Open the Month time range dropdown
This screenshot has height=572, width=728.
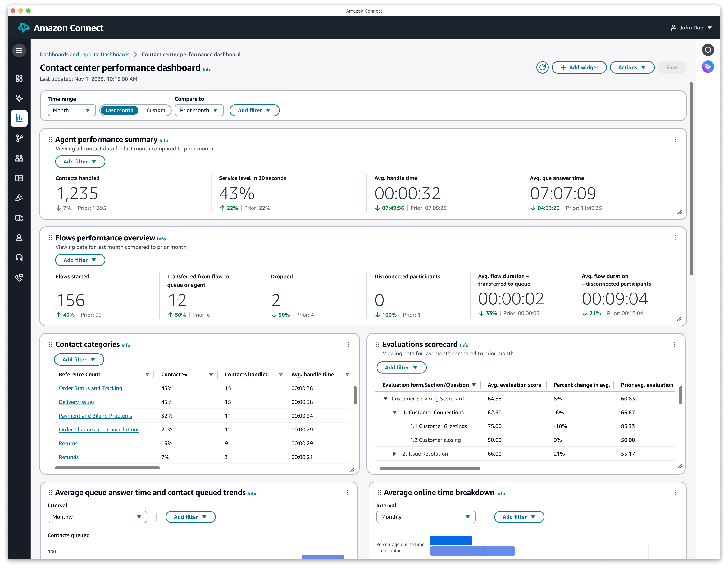(x=71, y=110)
